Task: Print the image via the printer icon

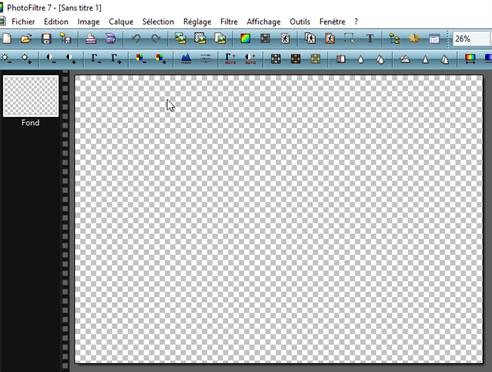Action: (91, 39)
